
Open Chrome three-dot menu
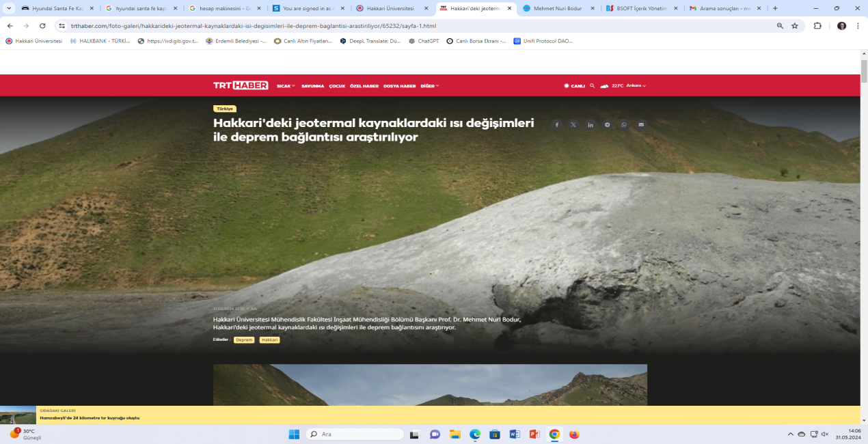(858, 26)
